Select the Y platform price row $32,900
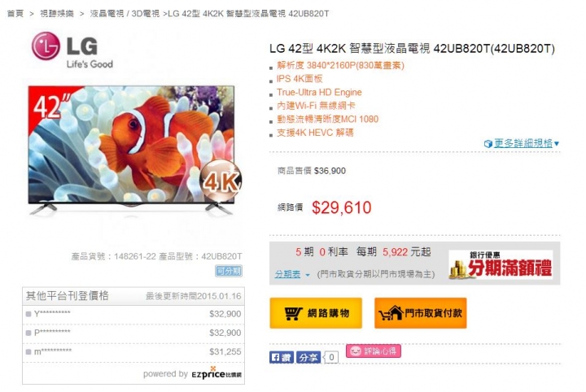This screenshot has height=392, width=586. [133, 314]
